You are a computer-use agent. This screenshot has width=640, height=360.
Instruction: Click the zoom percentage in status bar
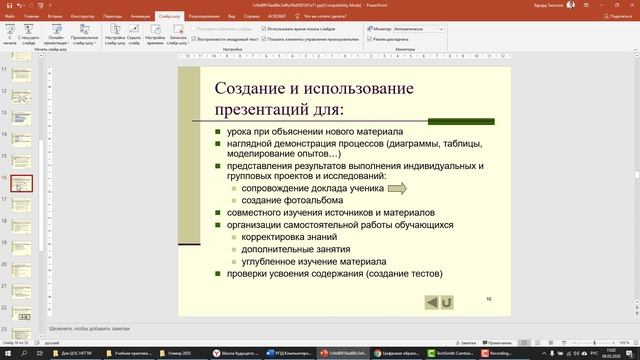(x=625, y=343)
